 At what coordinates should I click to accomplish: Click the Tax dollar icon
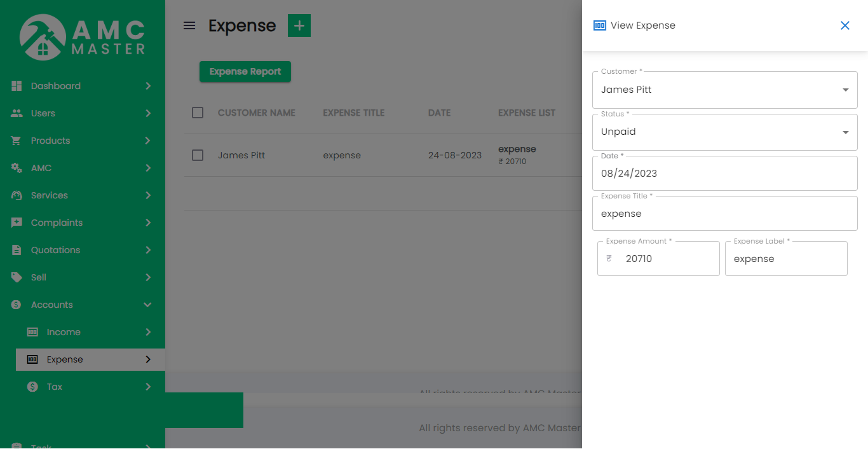coord(32,387)
